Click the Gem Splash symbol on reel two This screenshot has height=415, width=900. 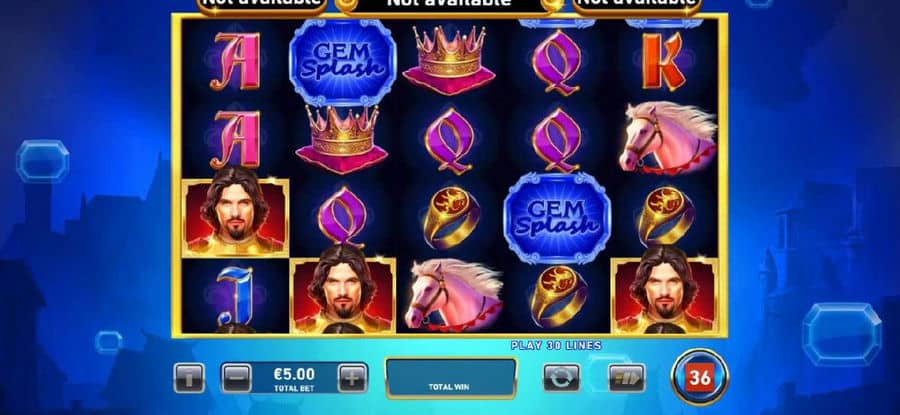click(x=343, y=62)
